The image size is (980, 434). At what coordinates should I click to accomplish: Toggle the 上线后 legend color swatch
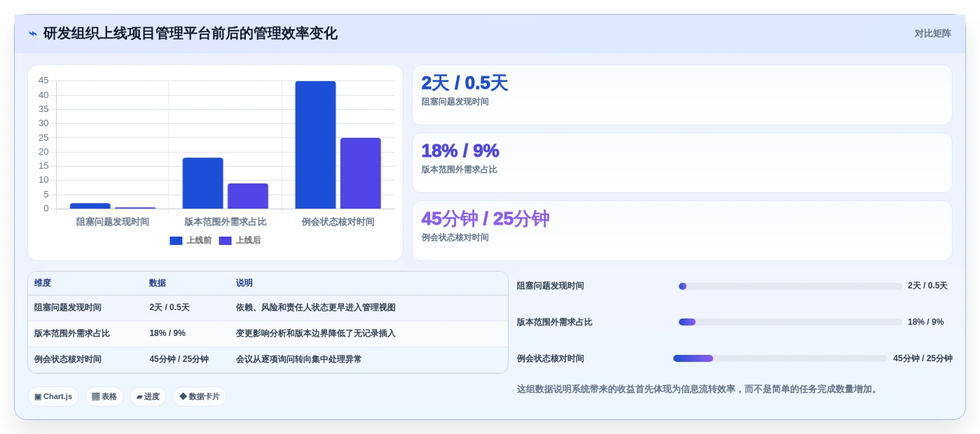(x=225, y=241)
